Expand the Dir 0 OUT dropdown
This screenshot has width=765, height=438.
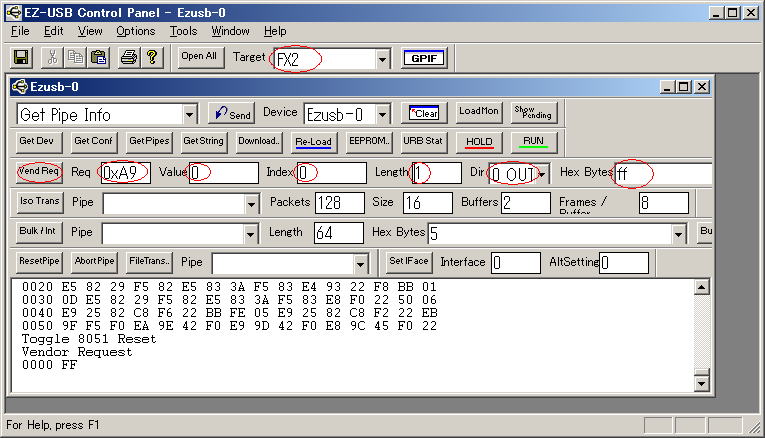(x=543, y=174)
